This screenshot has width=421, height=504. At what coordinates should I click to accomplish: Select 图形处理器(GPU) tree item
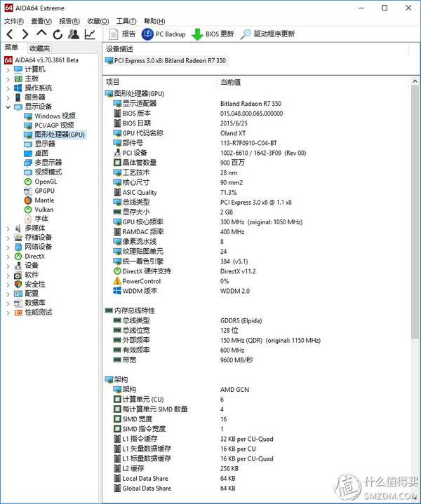tap(55, 135)
